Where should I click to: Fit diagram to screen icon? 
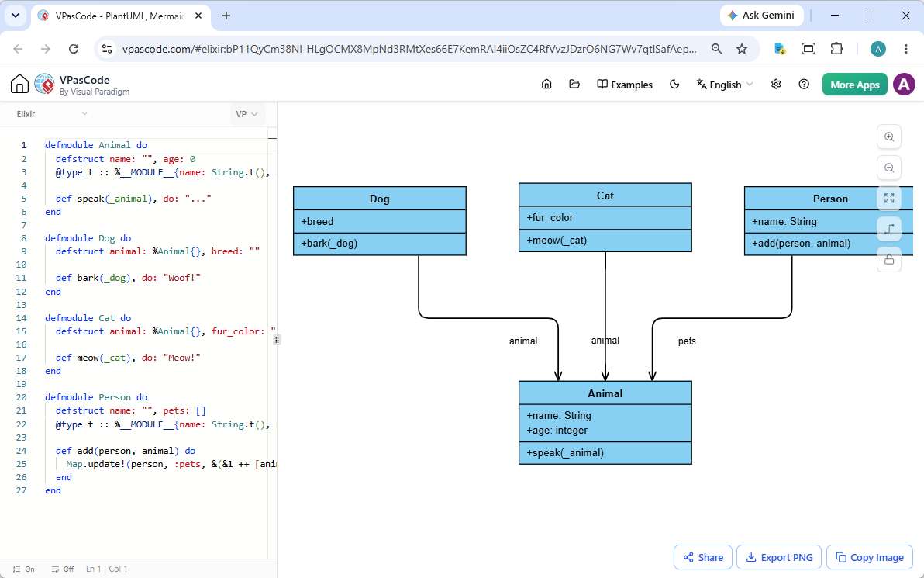[889, 198]
